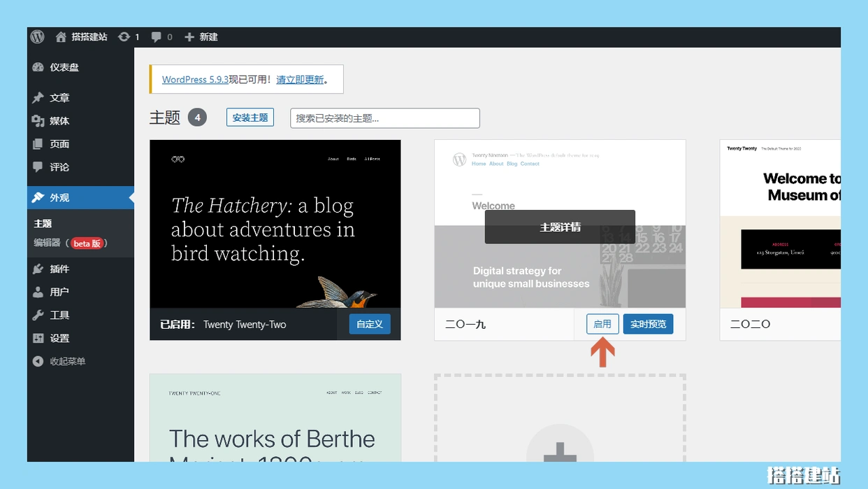Click the WordPress logo icon
Screen dimensions: 868x489
[x=38, y=36]
